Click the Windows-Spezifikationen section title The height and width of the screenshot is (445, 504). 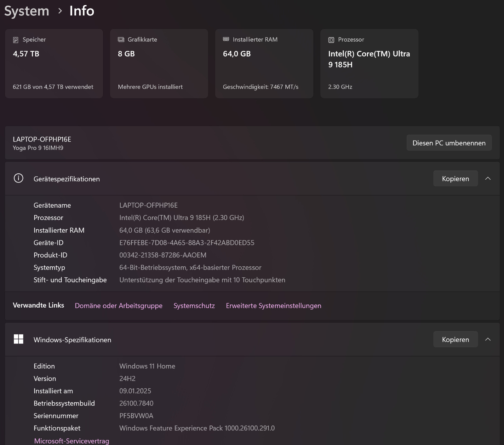tap(72, 340)
